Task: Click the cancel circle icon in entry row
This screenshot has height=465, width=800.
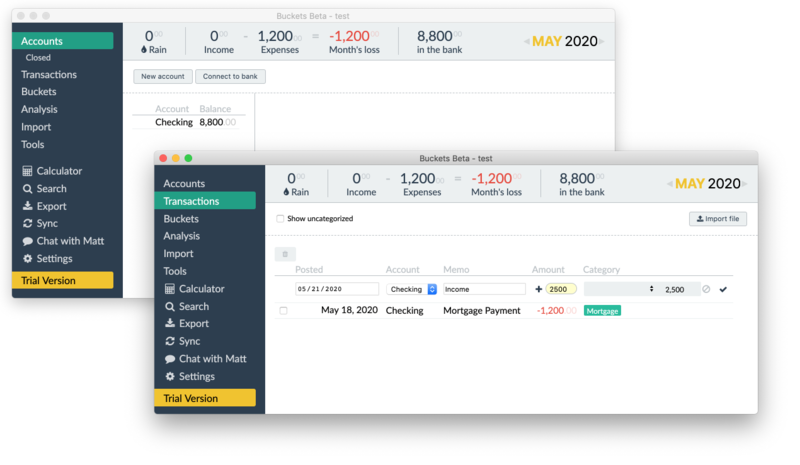Action: pos(706,289)
